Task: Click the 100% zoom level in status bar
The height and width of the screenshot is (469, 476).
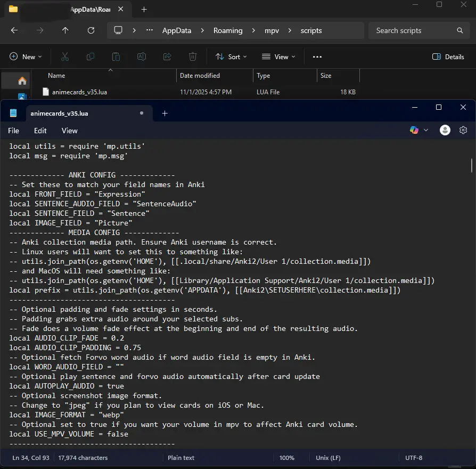Action: (x=287, y=458)
